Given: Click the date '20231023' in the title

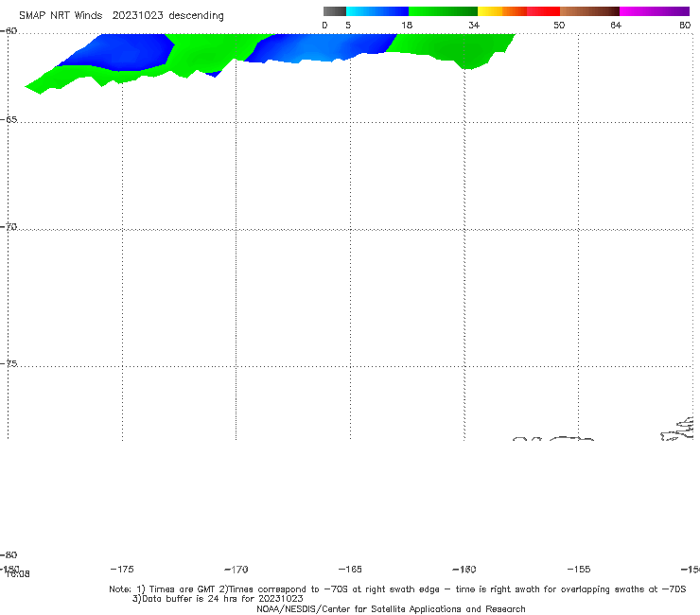Looking at the screenshot, I should [137, 16].
